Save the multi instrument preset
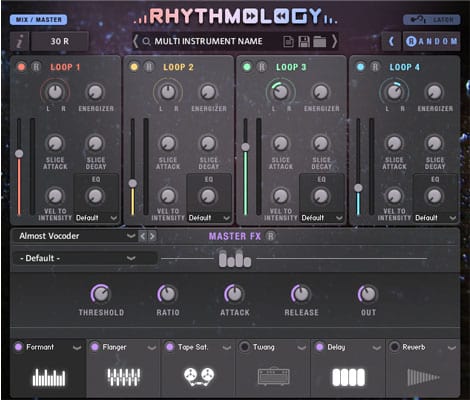 point(304,42)
